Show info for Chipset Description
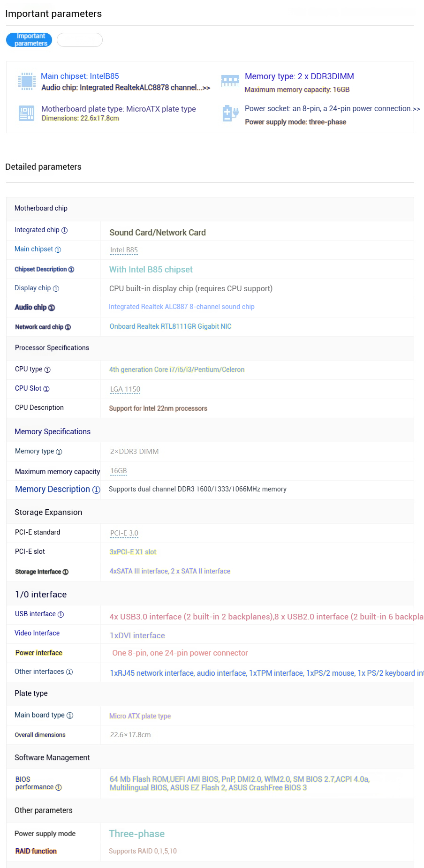Viewport: 424px width, 868px height. pyautogui.click(x=71, y=270)
